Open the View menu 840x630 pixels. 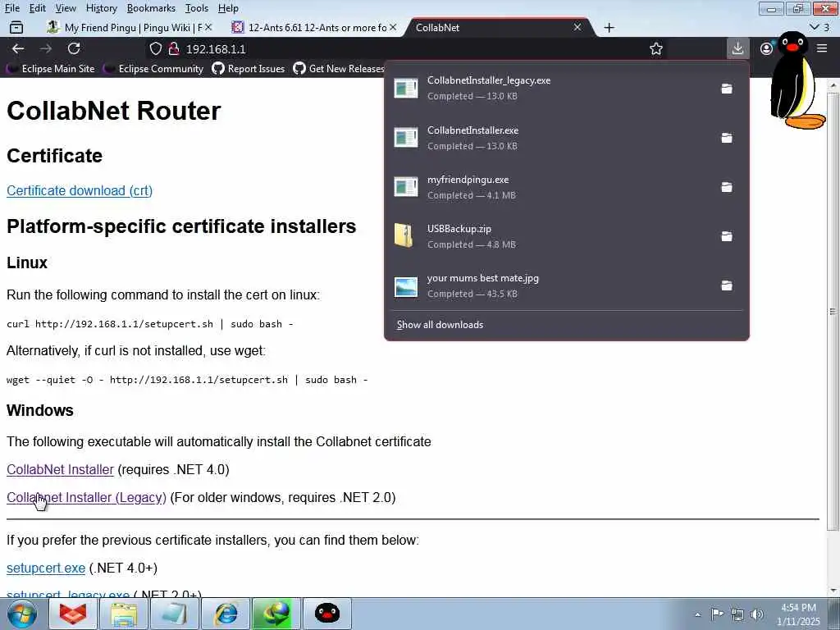66,8
